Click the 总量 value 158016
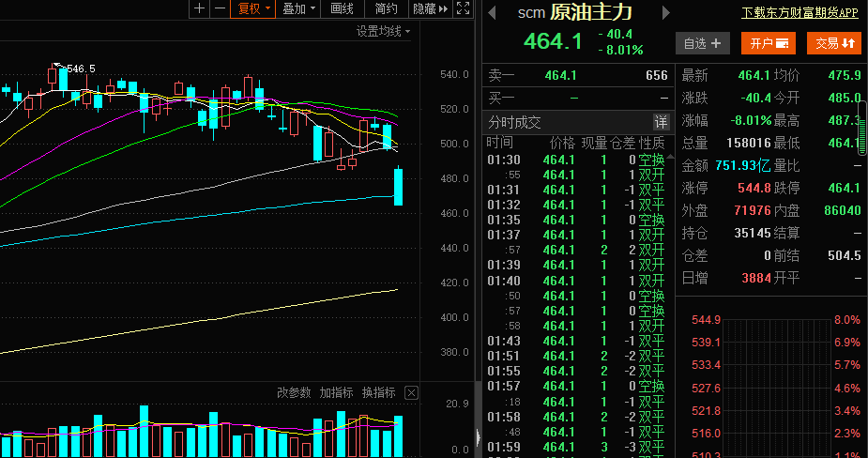The width and height of the screenshot is (868, 458). click(x=749, y=143)
